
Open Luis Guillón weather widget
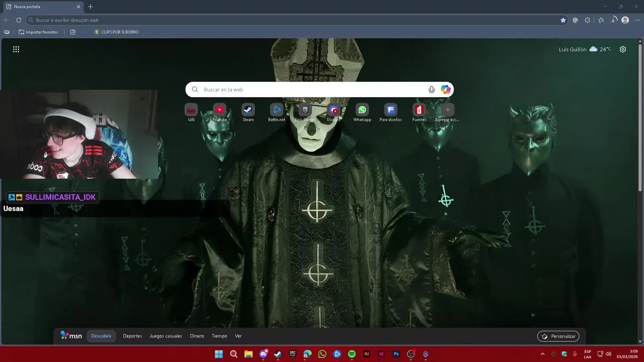(585, 49)
